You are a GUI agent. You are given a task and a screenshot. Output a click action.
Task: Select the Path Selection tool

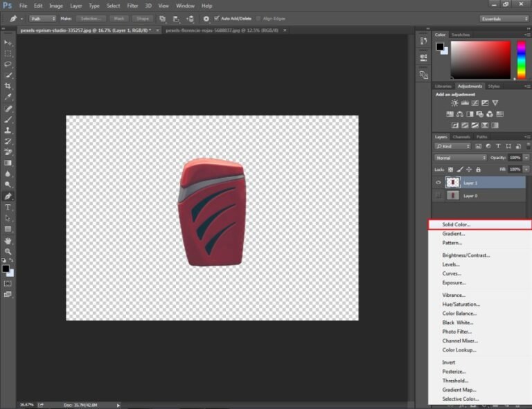point(8,218)
